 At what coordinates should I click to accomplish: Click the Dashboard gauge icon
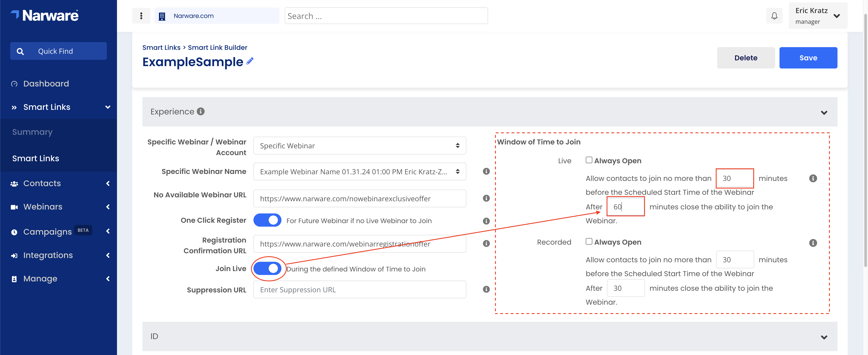[14, 84]
